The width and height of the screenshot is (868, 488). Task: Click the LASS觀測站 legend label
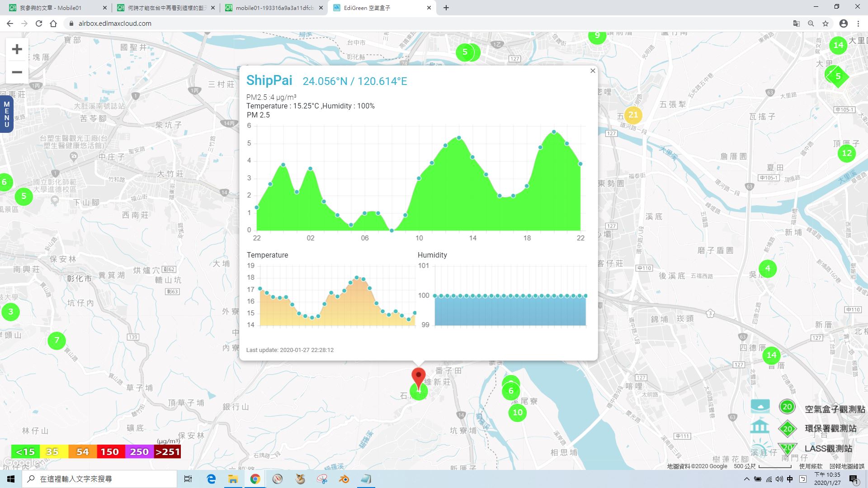pyautogui.click(x=828, y=448)
